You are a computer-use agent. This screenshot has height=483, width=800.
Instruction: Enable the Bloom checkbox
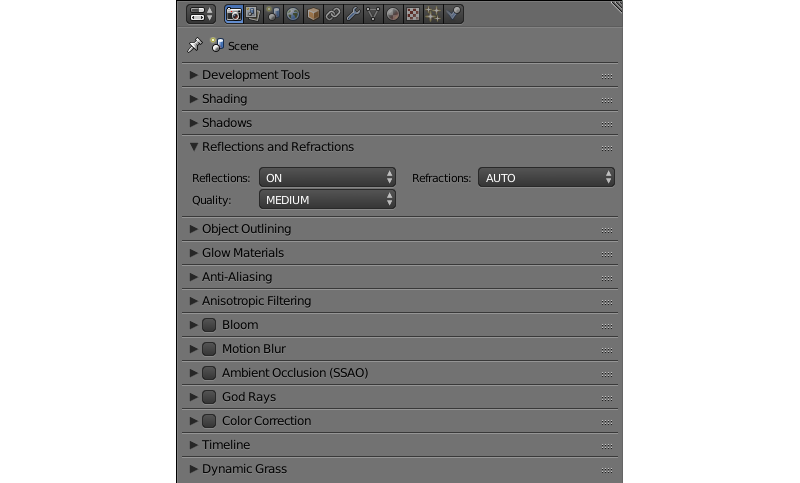(x=209, y=325)
